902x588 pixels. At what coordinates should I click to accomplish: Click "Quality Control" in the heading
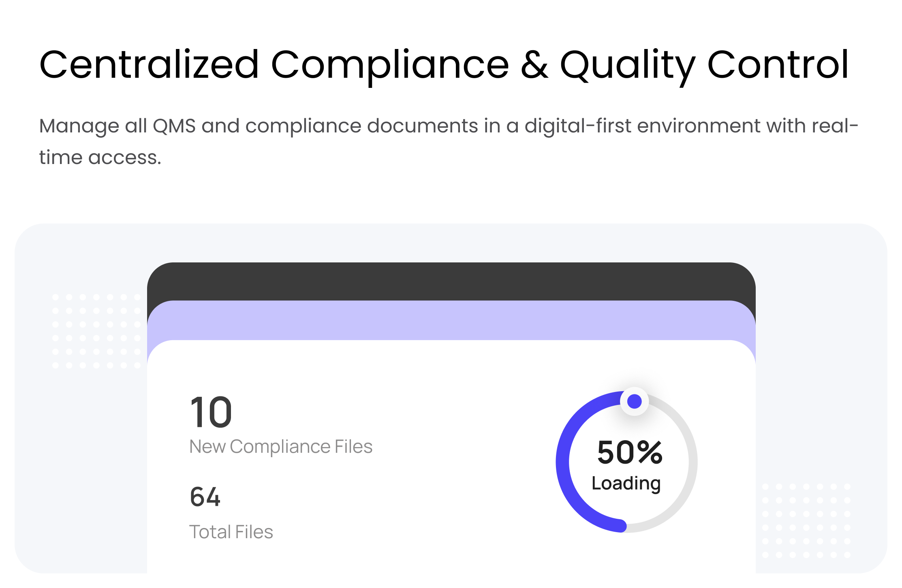pyautogui.click(x=704, y=65)
